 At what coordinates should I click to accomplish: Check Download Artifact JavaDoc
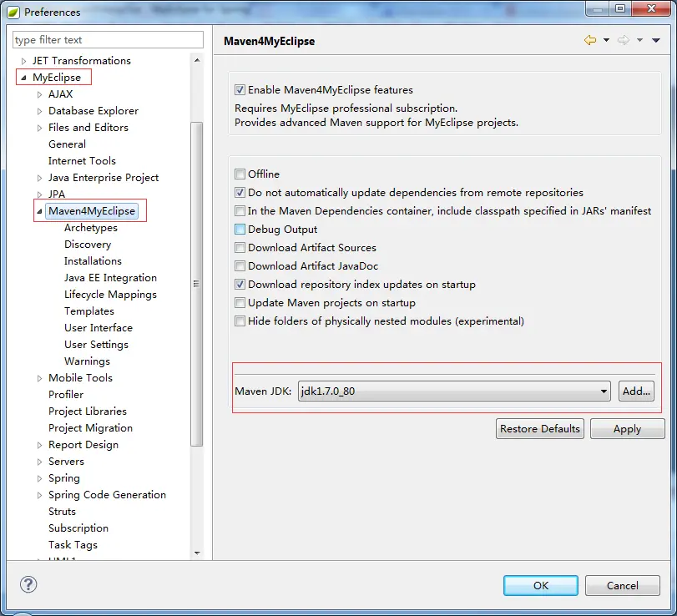(240, 266)
